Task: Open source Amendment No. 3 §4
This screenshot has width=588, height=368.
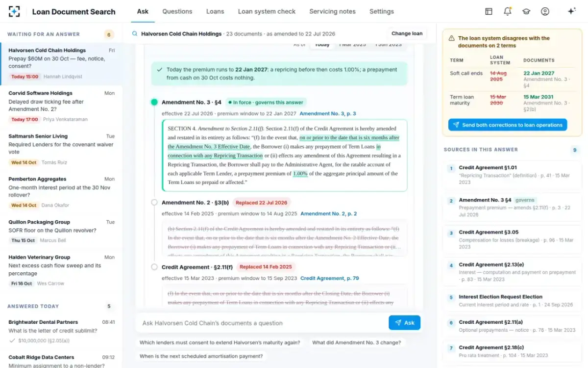Action: click(512, 208)
